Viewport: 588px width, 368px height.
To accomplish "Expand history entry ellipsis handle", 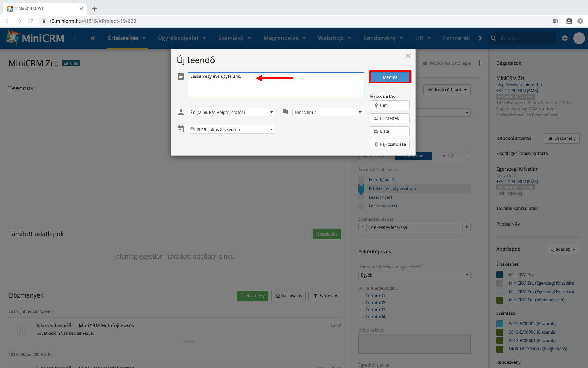I will (189, 341).
